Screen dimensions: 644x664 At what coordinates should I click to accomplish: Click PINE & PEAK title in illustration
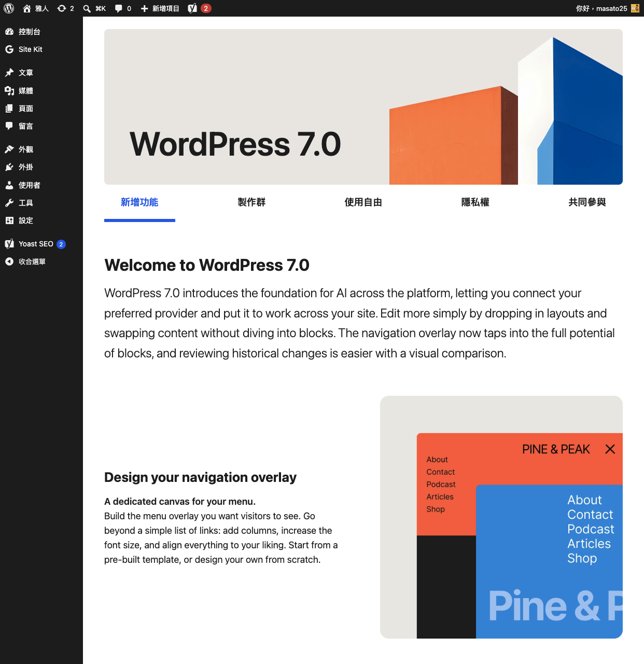tap(556, 449)
